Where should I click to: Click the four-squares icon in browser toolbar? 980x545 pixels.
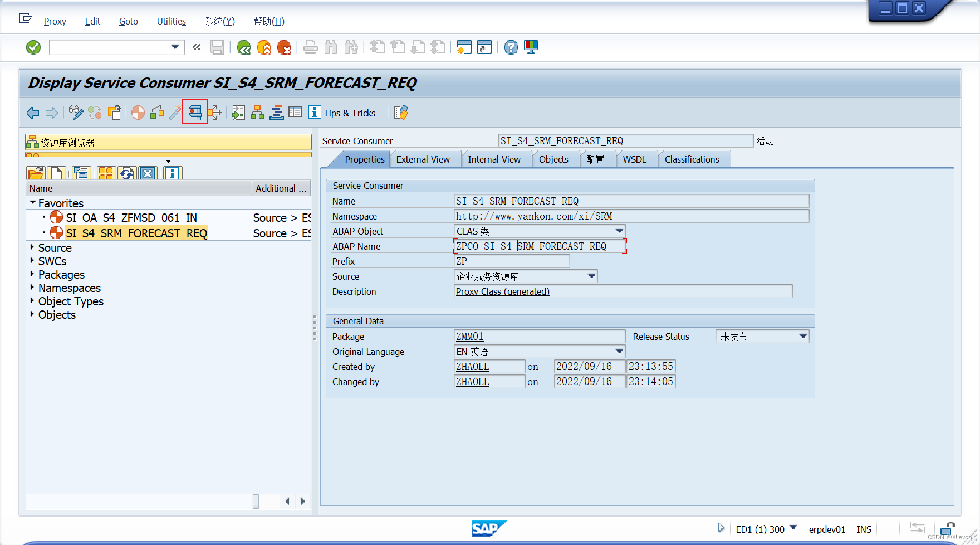click(x=105, y=173)
